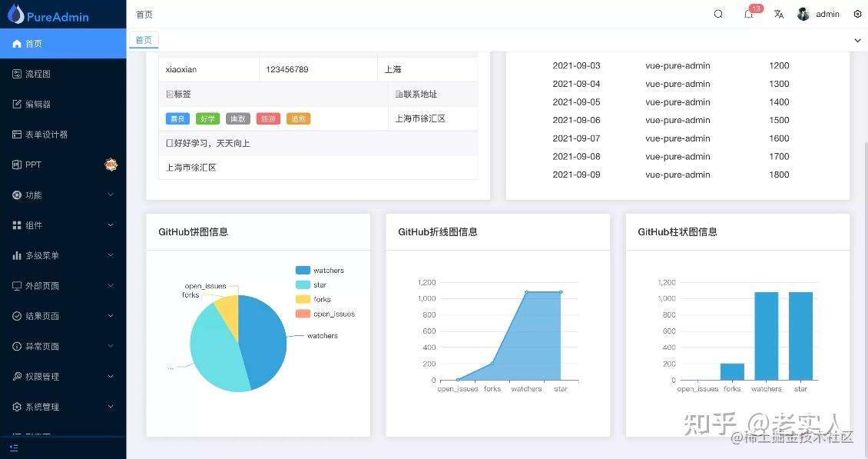Open the search icon in header

tap(718, 14)
